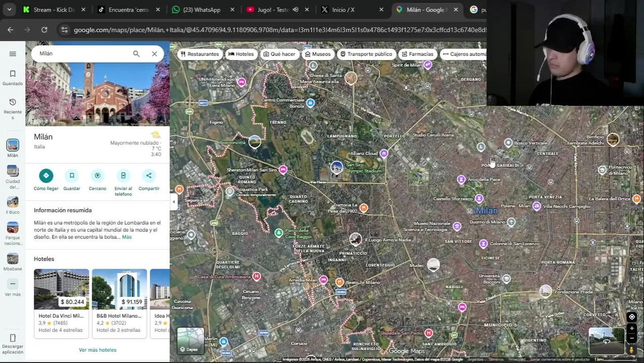Click the site information icon in address bar
The width and height of the screenshot is (644, 363).
tap(64, 30)
